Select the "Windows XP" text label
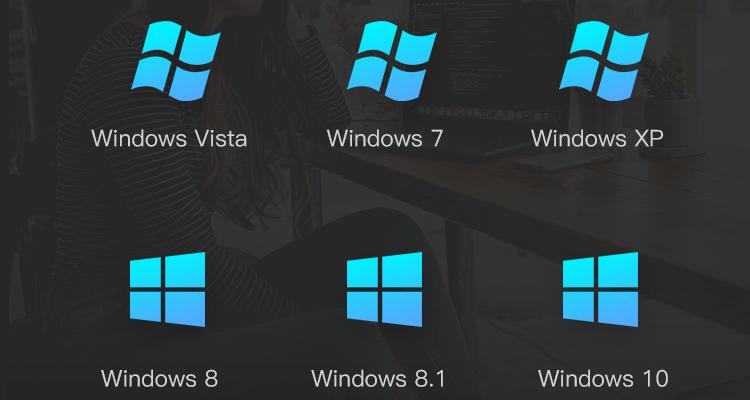 [597, 138]
